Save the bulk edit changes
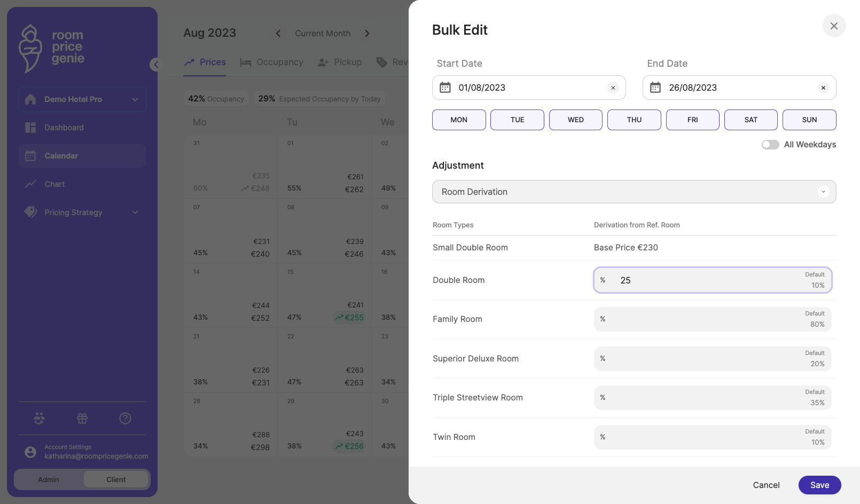860x504 pixels. pos(819,485)
